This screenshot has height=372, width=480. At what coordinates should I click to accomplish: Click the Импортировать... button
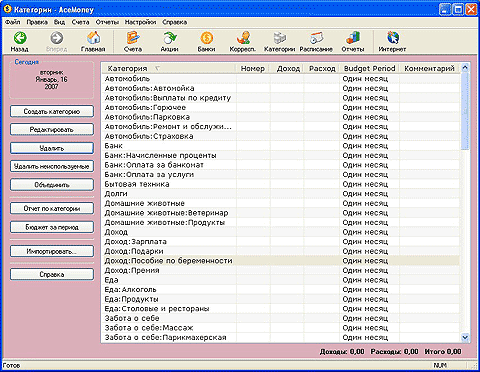click(x=52, y=251)
